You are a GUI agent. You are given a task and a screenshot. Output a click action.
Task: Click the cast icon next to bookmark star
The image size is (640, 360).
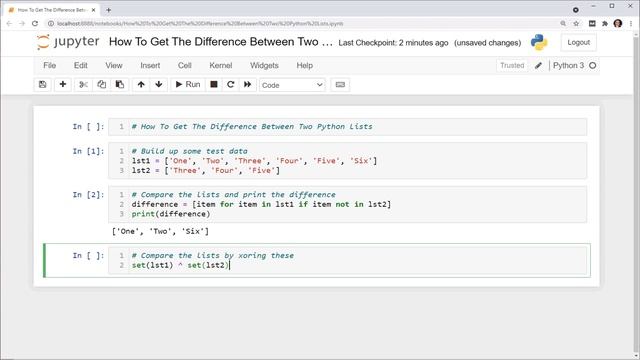pyautogui.click(x=592, y=24)
